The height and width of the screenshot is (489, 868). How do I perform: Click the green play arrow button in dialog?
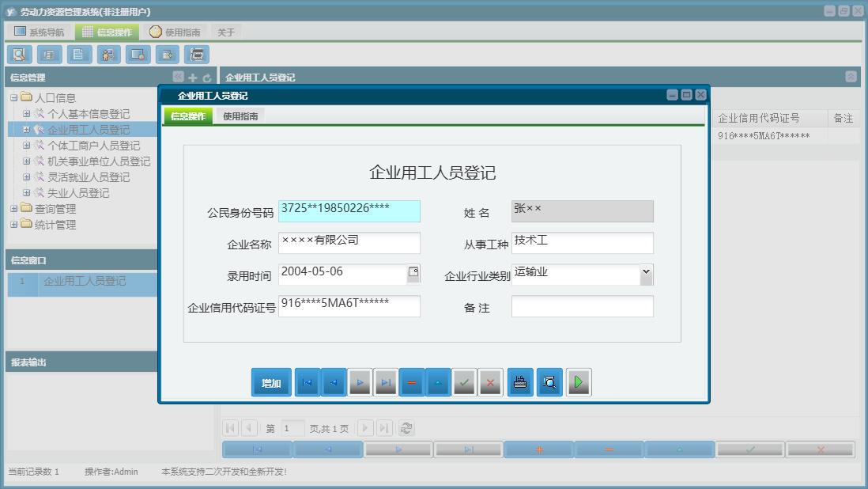click(579, 382)
